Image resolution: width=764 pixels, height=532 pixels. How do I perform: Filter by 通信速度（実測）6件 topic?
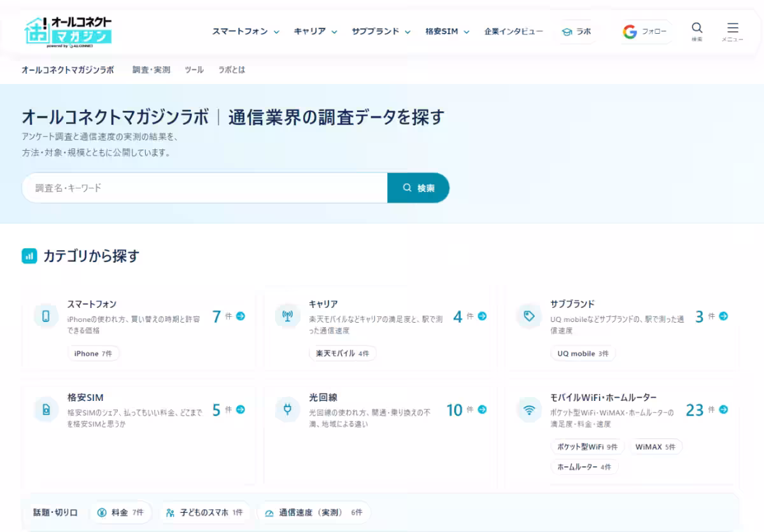[x=314, y=512]
